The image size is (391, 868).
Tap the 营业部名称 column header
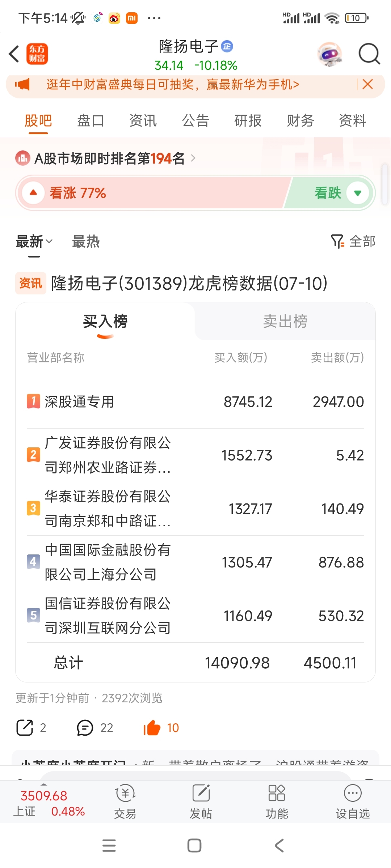pos(55,358)
